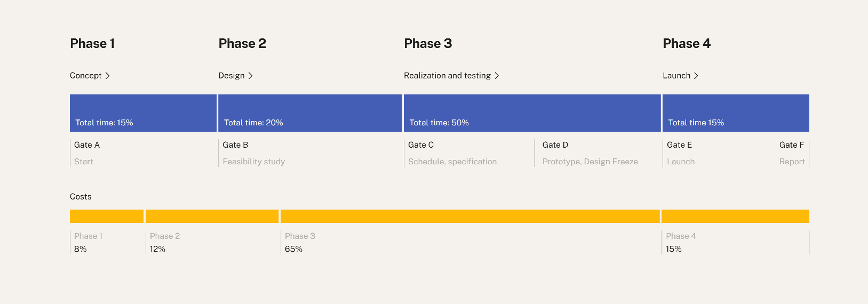The image size is (868, 304).
Task: Click the yellow Phase 1 cost segment
Action: [107, 216]
